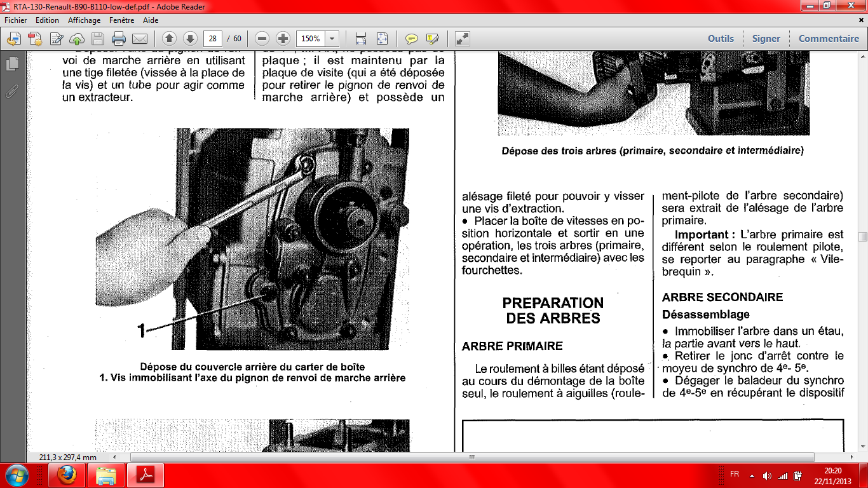Open the zoom level dropdown arrow
Image resolution: width=868 pixels, height=488 pixels.
click(331, 39)
